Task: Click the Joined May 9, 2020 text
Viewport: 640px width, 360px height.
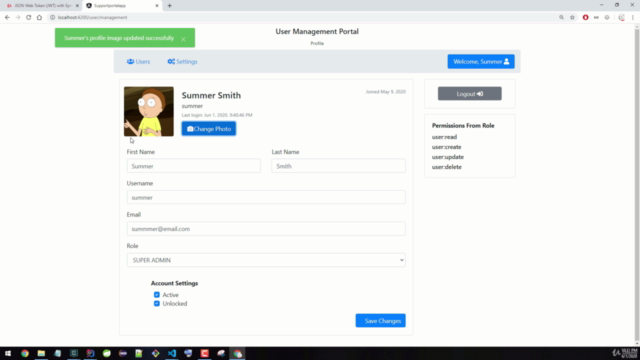Action: pyautogui.click(x=386, y=92)
